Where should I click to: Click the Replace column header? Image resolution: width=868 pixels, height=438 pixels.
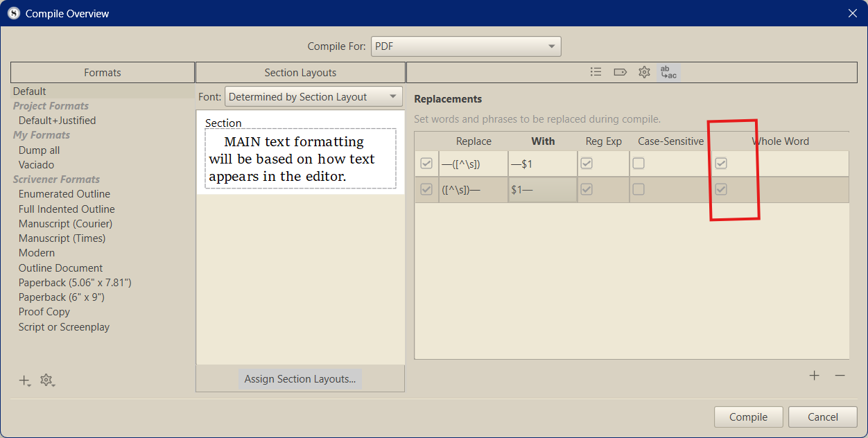pos(474,141)
